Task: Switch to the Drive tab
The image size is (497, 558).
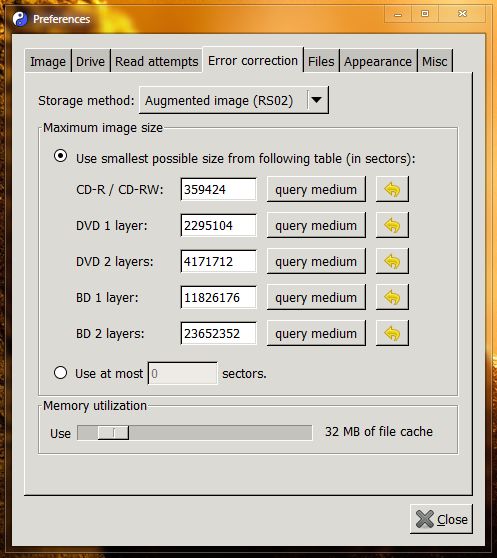Action: 90,61
